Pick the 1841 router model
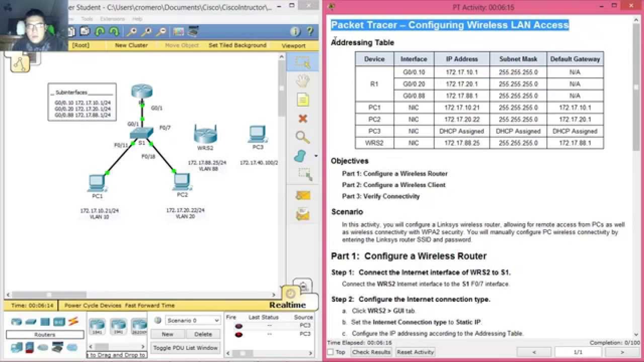This screenshot has height=362, width=644. click(97, 326)
